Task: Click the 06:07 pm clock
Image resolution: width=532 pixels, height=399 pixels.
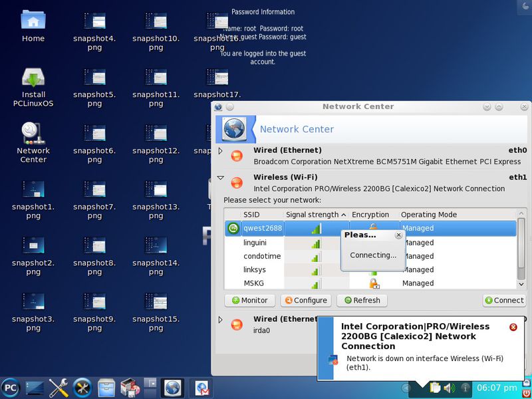Action: pos(497,388)
